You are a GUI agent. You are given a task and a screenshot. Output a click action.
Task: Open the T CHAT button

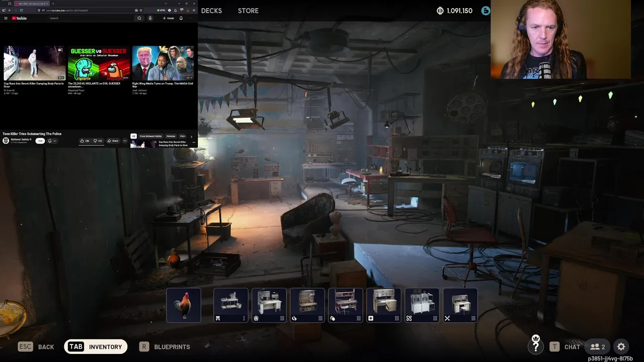point(565,346)
